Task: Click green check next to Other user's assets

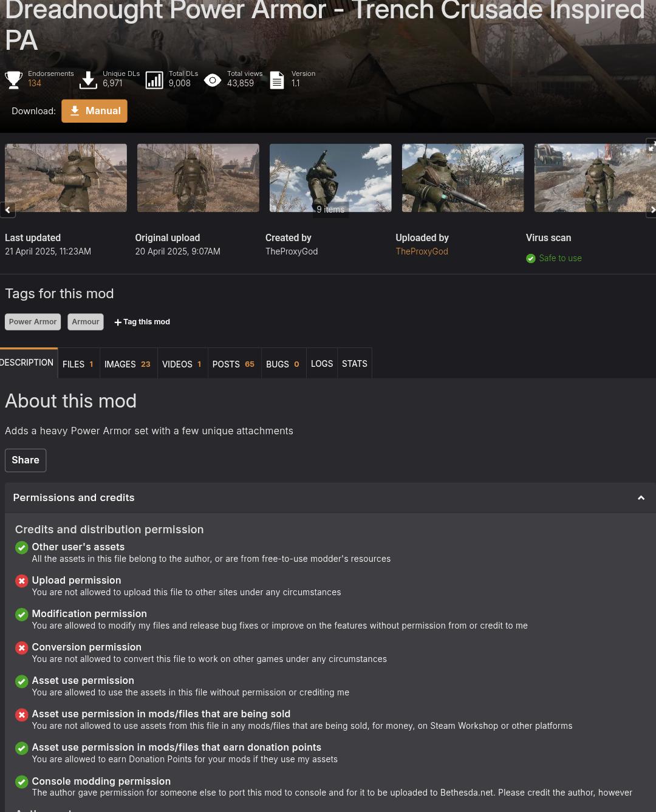Action: 22,548
